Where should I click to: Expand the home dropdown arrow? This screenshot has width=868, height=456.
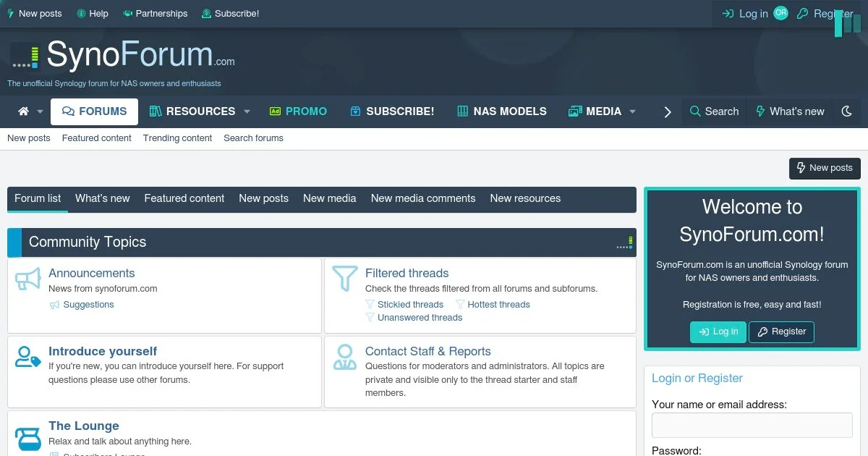40,111
